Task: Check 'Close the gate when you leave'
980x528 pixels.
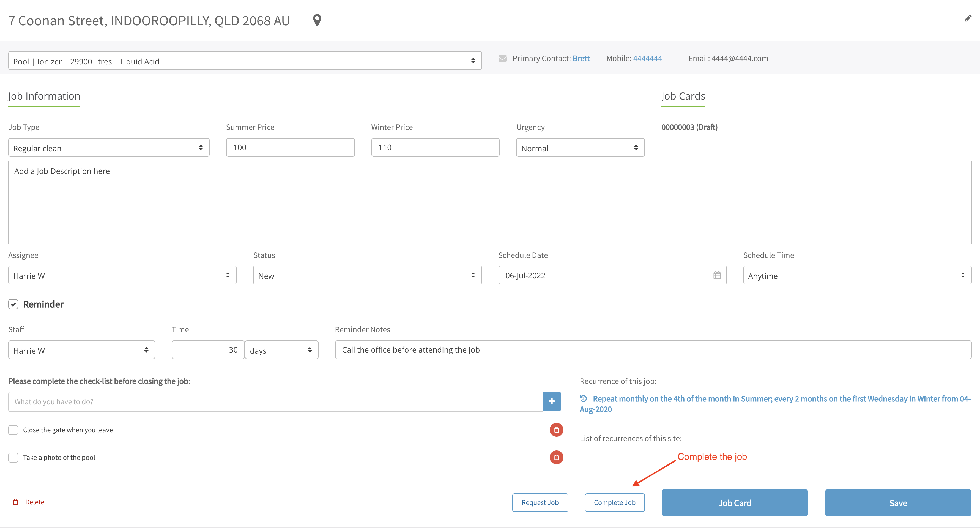Action: 13,430
